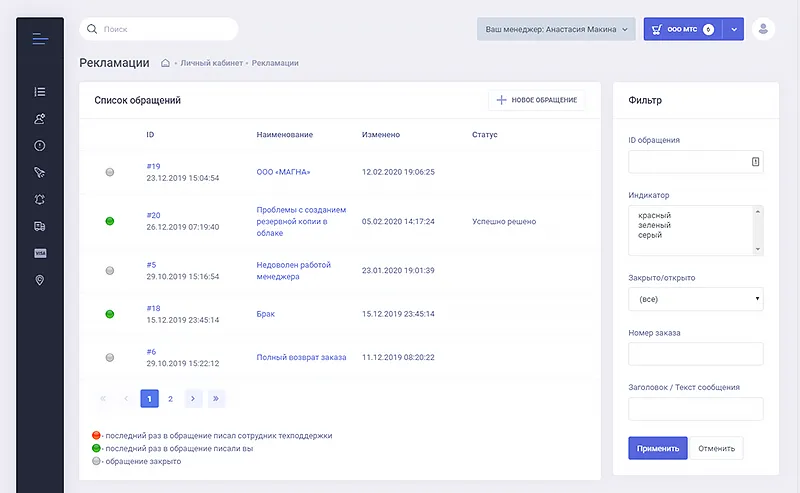The width and height of the screenshot is (800, 493).
Task: Open the user avatar at top right
Action: click(763, 29)
